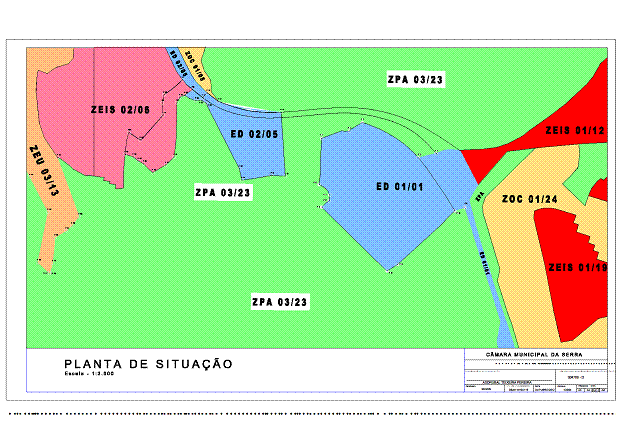Viewport: 623px width, 440px height.
Task: Click the top ZPA 03/23 label
Action: pos(415,78)
